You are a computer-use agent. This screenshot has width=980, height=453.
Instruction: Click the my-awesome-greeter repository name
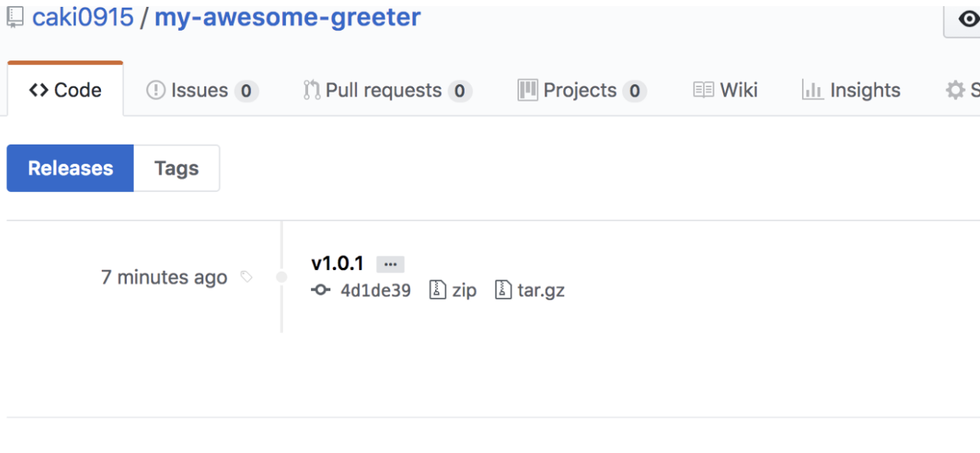(x=287, y=17)
